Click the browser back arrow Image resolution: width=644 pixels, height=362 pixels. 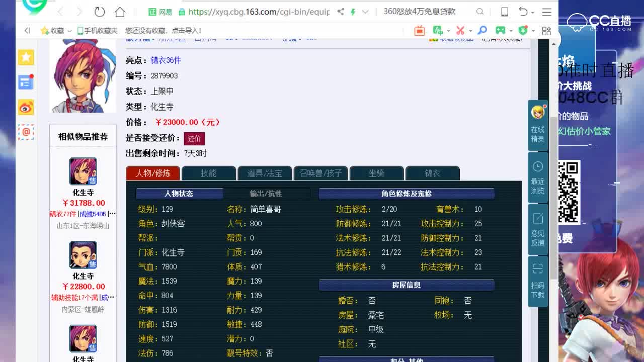coord(59,12)
